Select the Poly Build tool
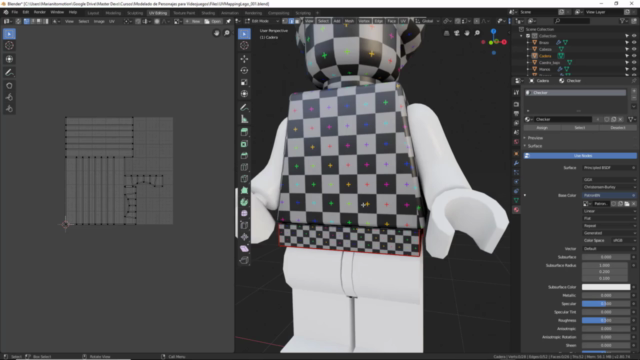Image resolution: width=640 pixels, height=360 pixels. [x=244, y=190]
